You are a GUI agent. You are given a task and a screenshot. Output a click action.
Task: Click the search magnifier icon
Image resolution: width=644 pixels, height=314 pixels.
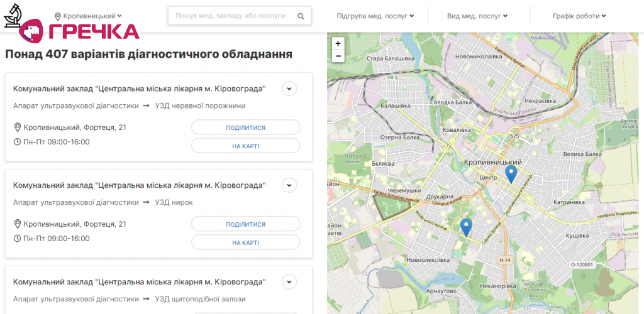click(301, 16)
